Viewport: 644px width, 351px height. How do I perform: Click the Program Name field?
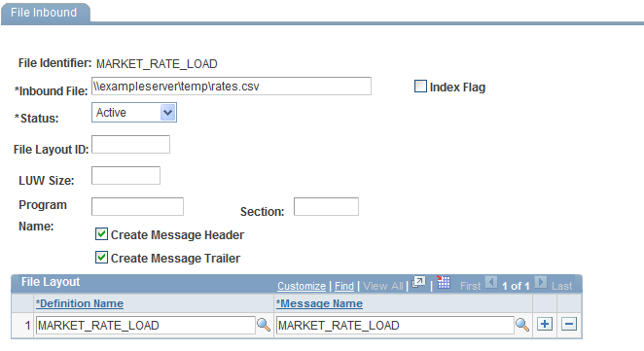coord(137,206)
